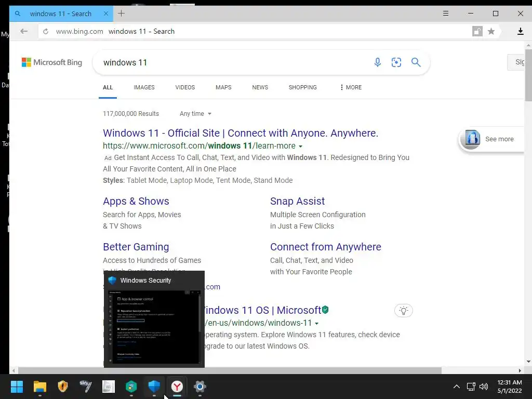Viewport: 532px width, 399px height.
Task: Click the scroll down arrow
Action: (x=528, y=362)
